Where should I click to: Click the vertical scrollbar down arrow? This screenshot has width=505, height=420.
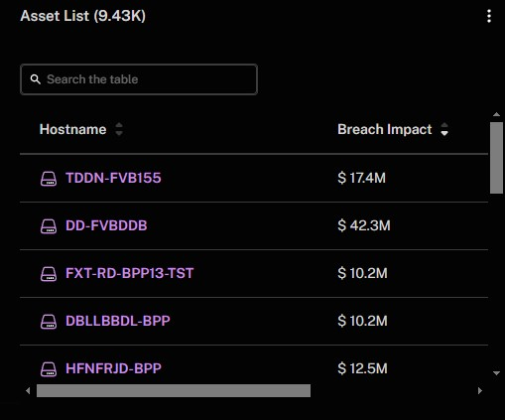pos(496,373)
